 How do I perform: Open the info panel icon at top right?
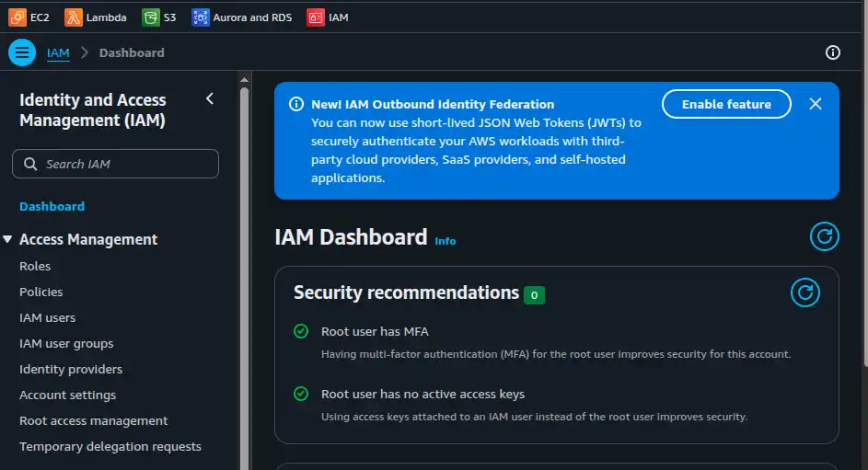point(833,52)
